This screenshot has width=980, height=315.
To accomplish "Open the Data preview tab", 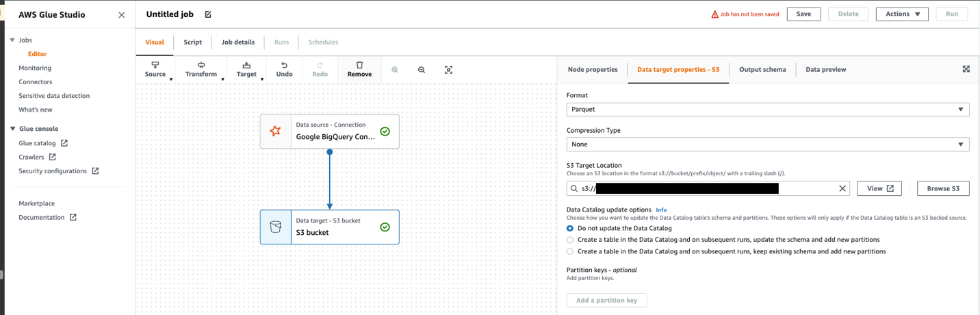I will [826, 69].
